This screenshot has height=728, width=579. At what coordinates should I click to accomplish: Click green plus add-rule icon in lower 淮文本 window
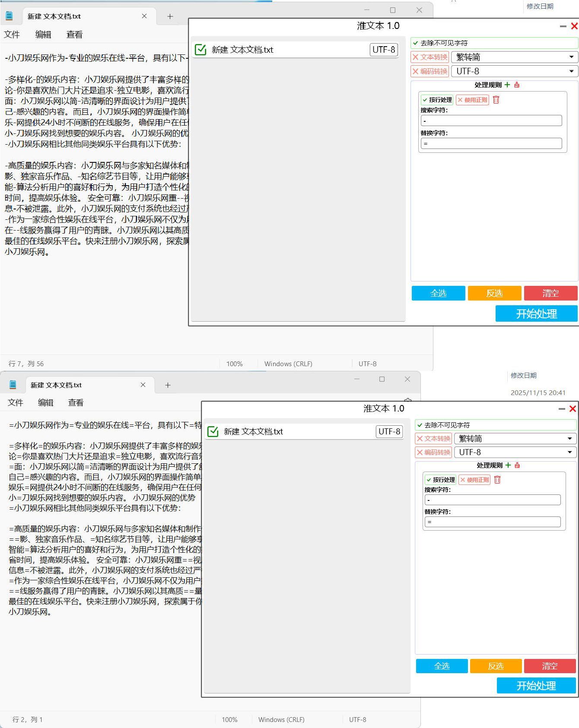[x=508, y=465]
